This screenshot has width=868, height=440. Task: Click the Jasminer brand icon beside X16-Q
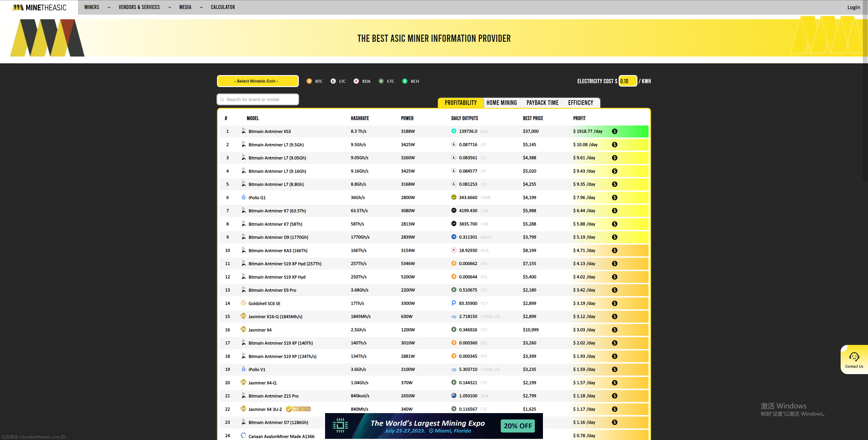pos(243,316)
